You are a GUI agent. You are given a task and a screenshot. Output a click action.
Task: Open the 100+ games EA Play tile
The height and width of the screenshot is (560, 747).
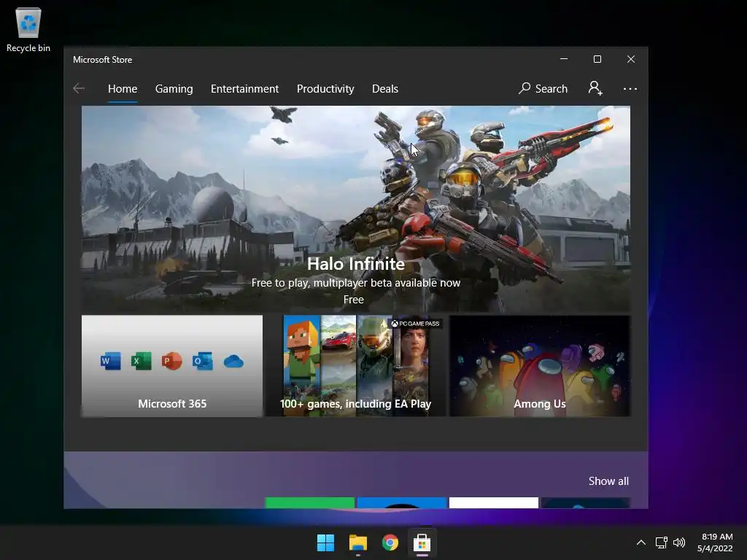tap(356, 366)
